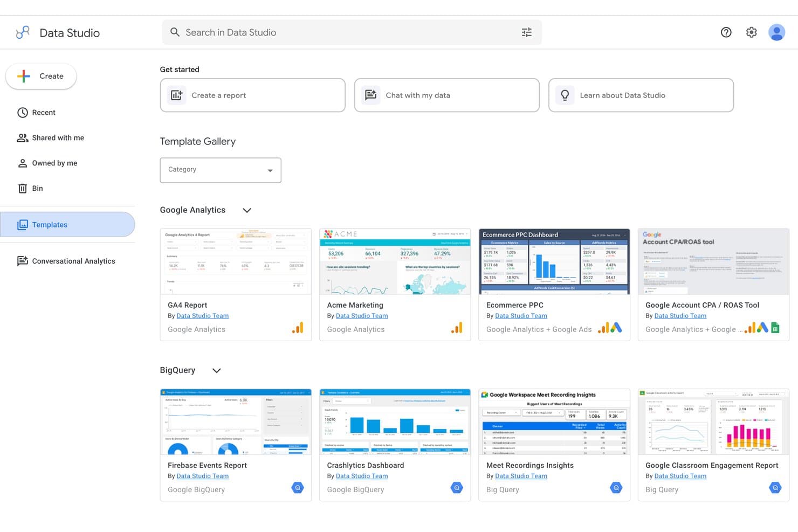798x532 pixels.
Task: Click the BigQuery icon on Google Classroom Engagement Report card
Action: tap(775, 488)
